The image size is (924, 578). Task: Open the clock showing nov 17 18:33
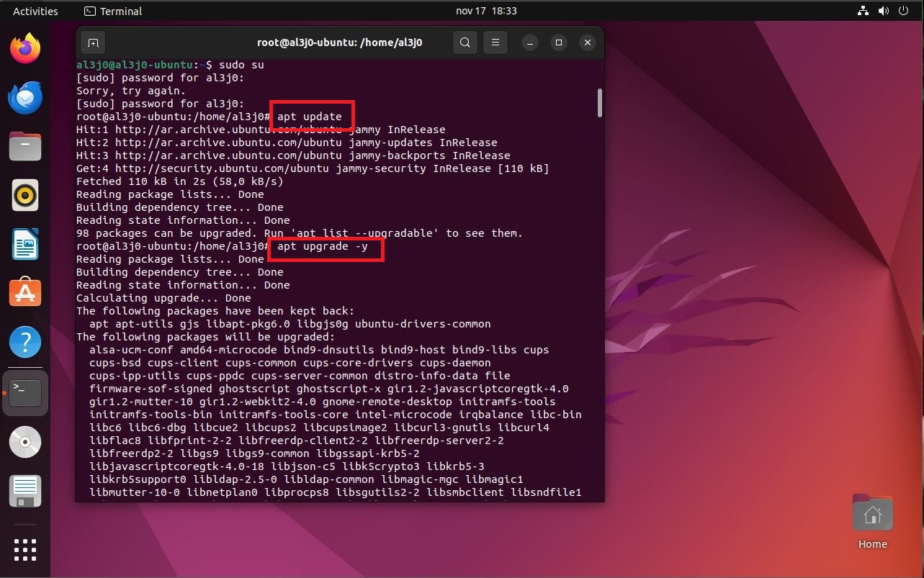point(486,11)
